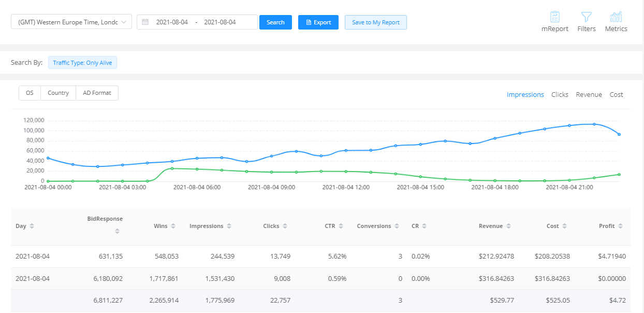Open the Filters funnel icon
This screenshot has height=313, width=644.
tap(587, 17)
